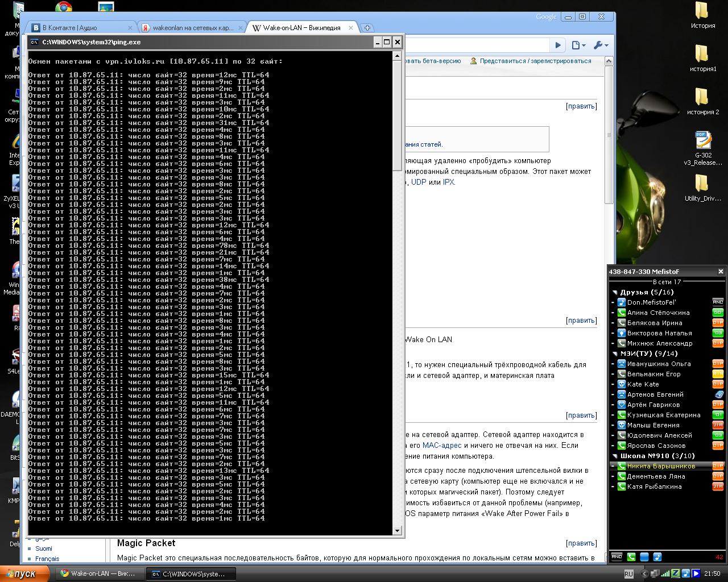
Task: Click Артемов Евгений sad-face status icon
Action: pos(622,394)
